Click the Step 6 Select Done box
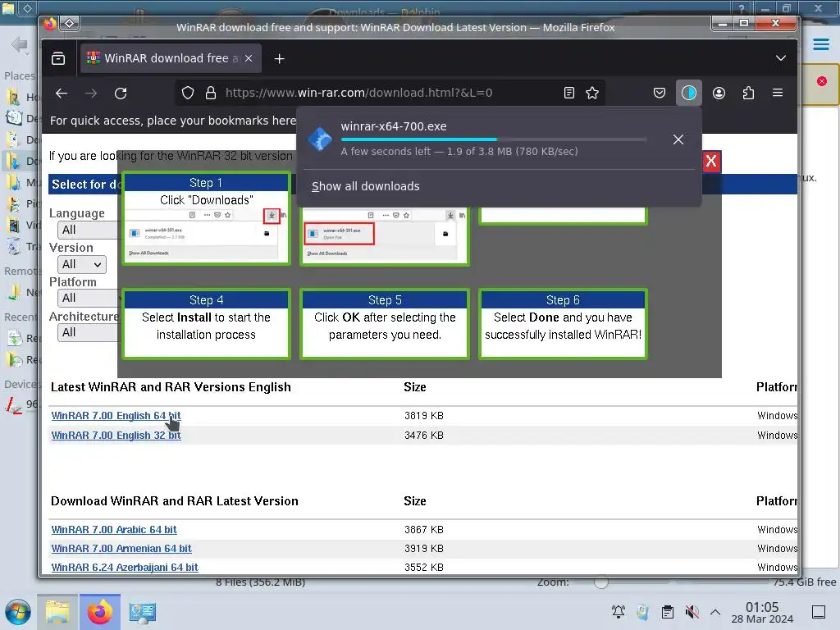840x630 pixels. tap(563, 324)
